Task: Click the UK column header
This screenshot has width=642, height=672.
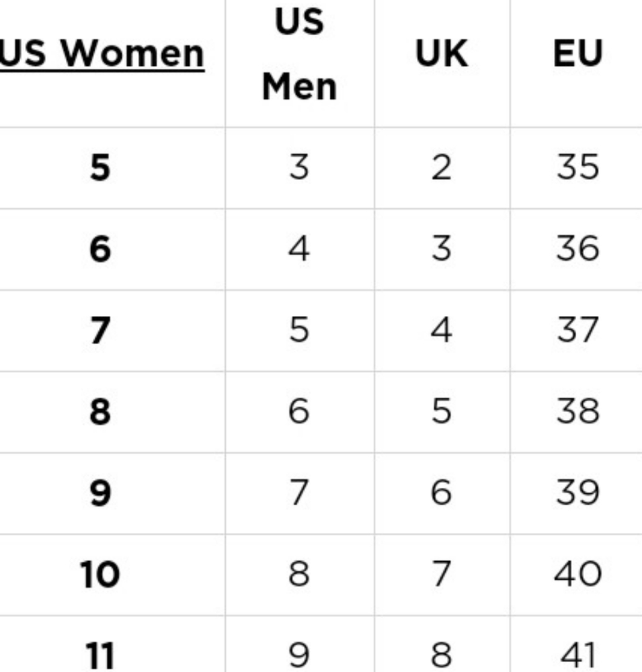Action: click(442, 54)
